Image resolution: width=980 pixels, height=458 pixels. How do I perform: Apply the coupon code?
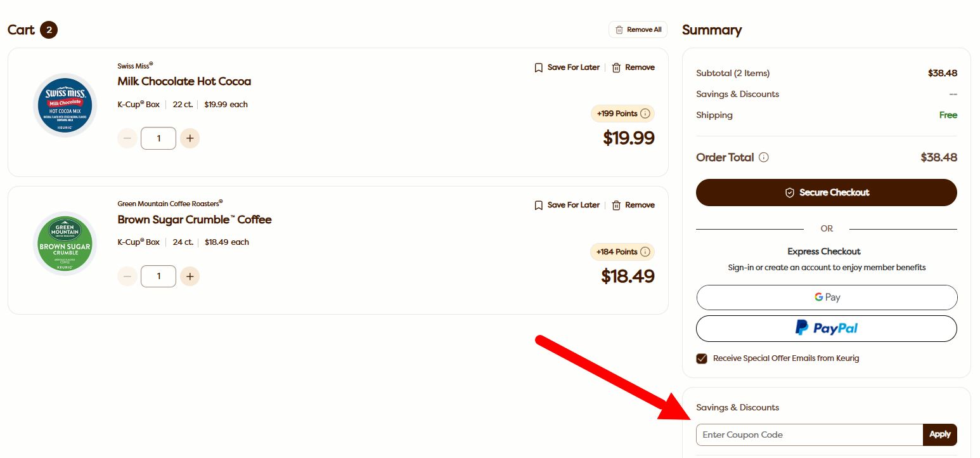coord(939,435)
